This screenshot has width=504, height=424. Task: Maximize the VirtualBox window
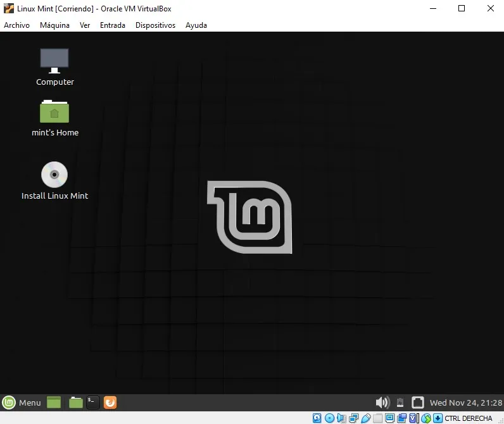pyautogui.click(x=462, y=8)
